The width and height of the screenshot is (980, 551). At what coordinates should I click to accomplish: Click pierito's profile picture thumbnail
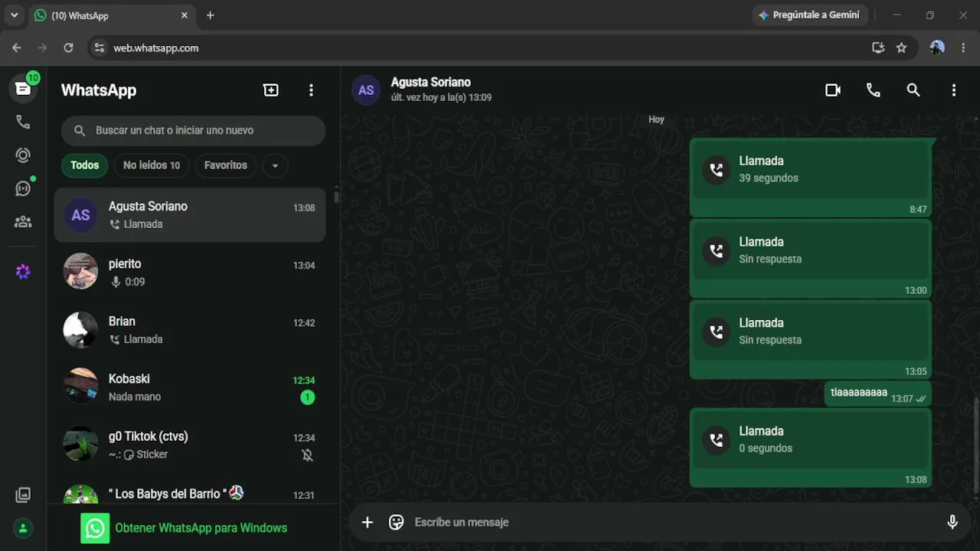[80, 272]
